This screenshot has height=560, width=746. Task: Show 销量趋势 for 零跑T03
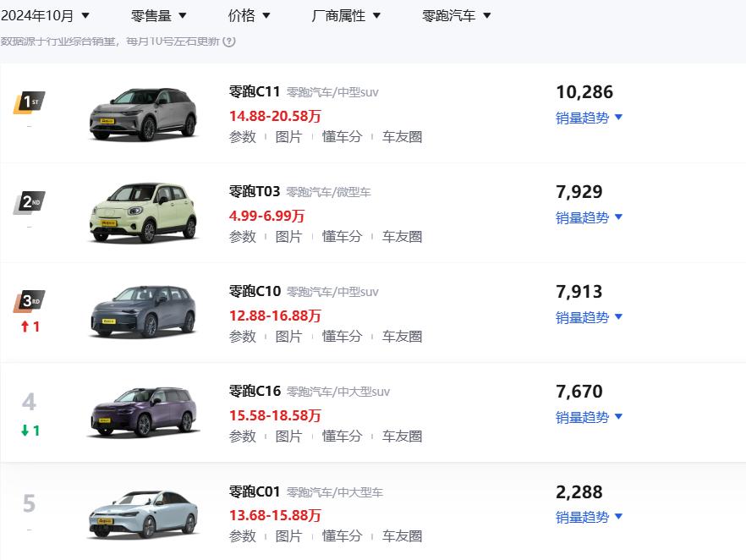(589, 217)
